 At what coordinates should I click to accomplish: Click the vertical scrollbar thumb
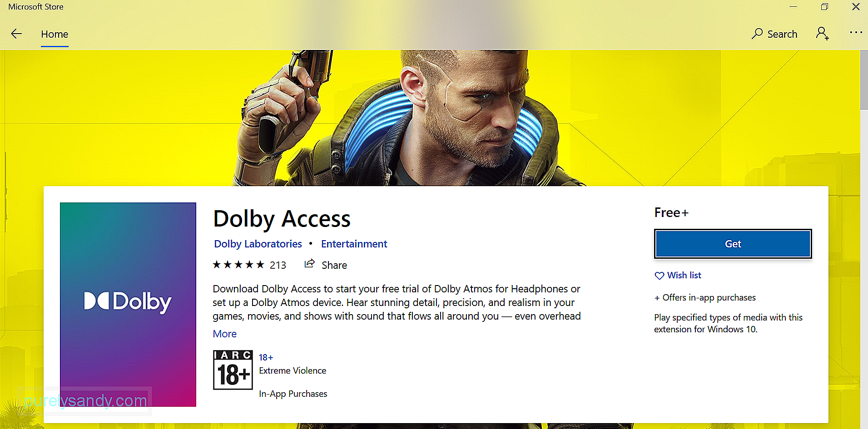point(864,79)
